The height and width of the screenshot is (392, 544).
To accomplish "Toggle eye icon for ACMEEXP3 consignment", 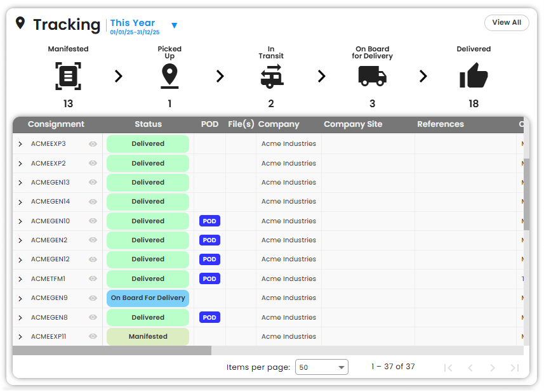I will [x=93, y=144].
